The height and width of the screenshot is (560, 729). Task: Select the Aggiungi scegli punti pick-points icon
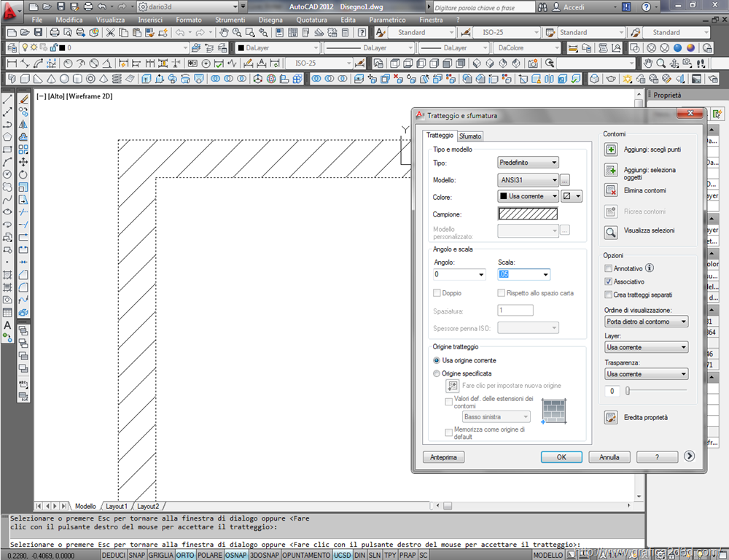point(610,149)
